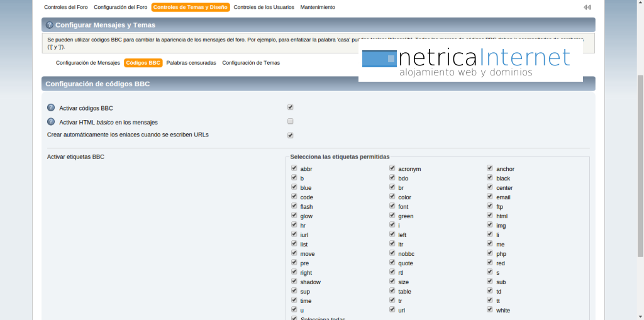
Task: Switch to Palabras censuradas tab
Action: tap(191, 63)
